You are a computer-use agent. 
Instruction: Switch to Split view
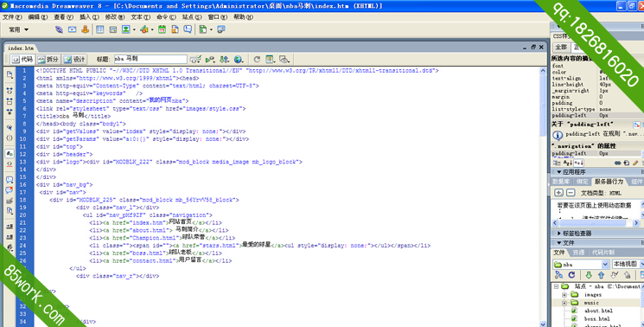48,59
